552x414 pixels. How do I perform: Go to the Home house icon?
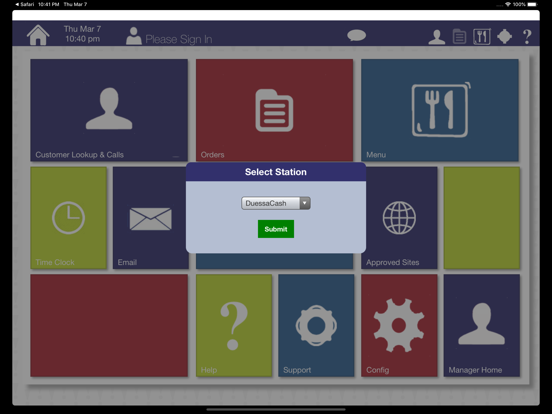pos(38,35)
